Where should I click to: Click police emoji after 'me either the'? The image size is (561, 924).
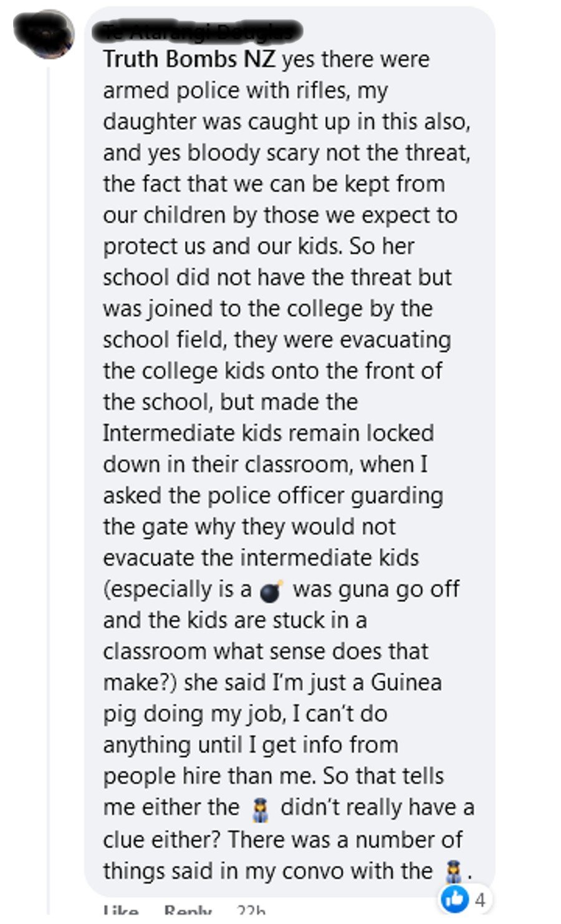tap(260, 808)
